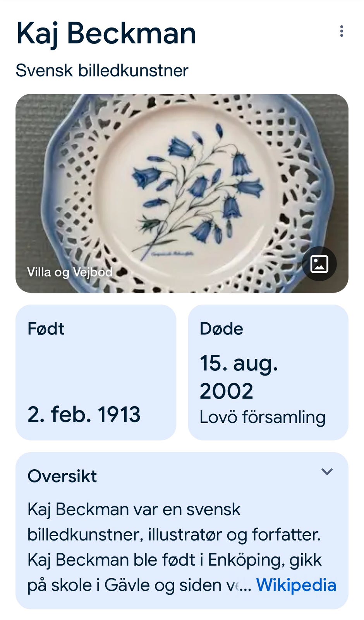This screenshot has width=364, height=620.
Task: Open the porcelain plate photo
Action: [x=182, y=193]
